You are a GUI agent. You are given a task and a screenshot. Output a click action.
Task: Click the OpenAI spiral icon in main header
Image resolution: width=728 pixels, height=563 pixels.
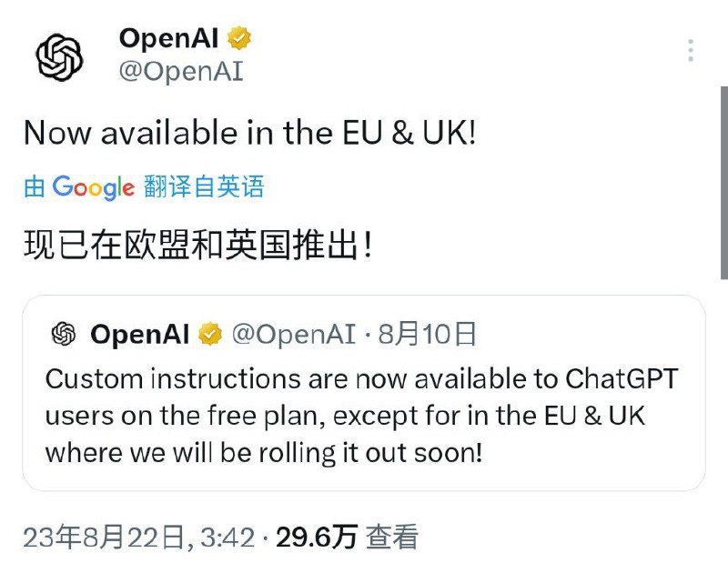58,55
